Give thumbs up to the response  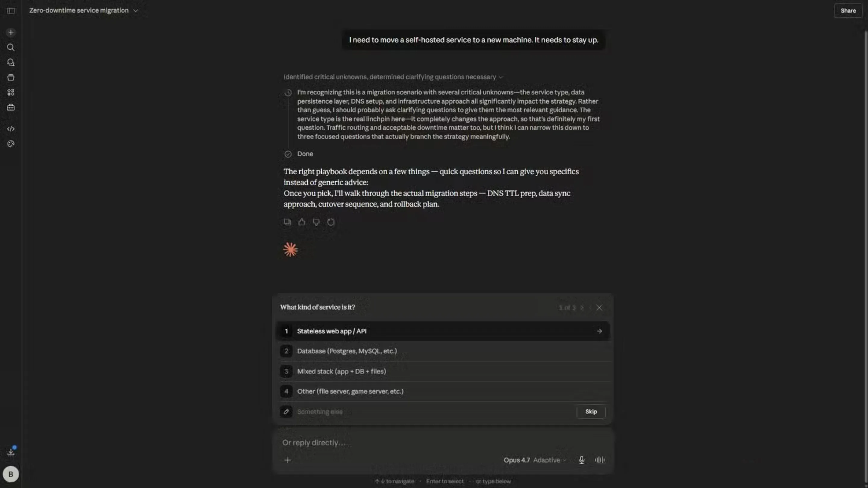tap(302, 222)
